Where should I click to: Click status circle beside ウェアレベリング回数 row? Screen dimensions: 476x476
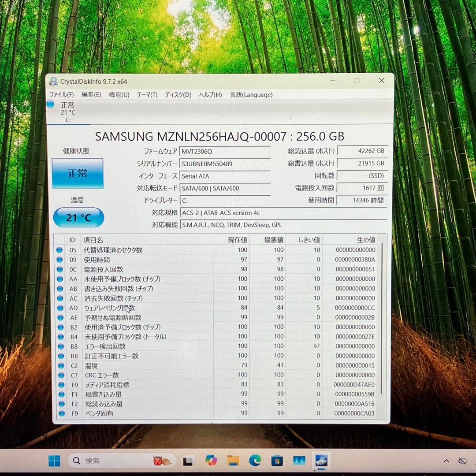point(59,308)
